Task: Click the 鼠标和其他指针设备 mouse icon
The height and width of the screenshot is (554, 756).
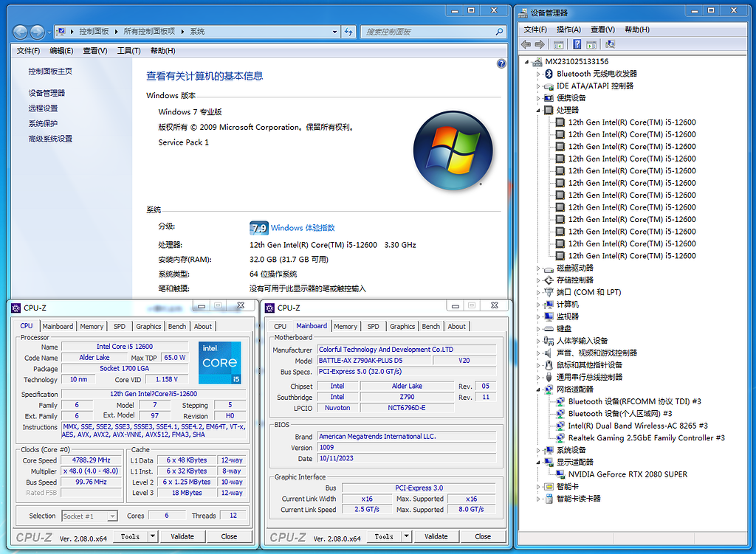Action: click(549, 365)
